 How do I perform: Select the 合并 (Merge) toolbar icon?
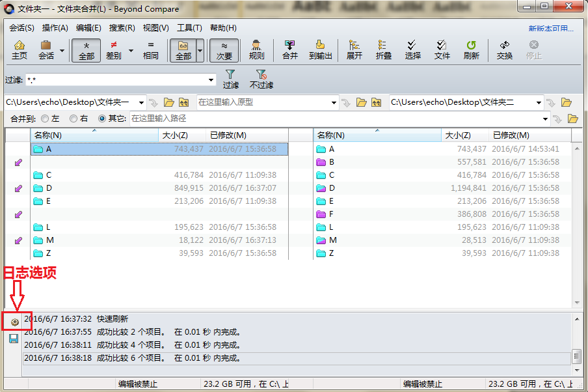pyautogui.click(x=289, y=50)
